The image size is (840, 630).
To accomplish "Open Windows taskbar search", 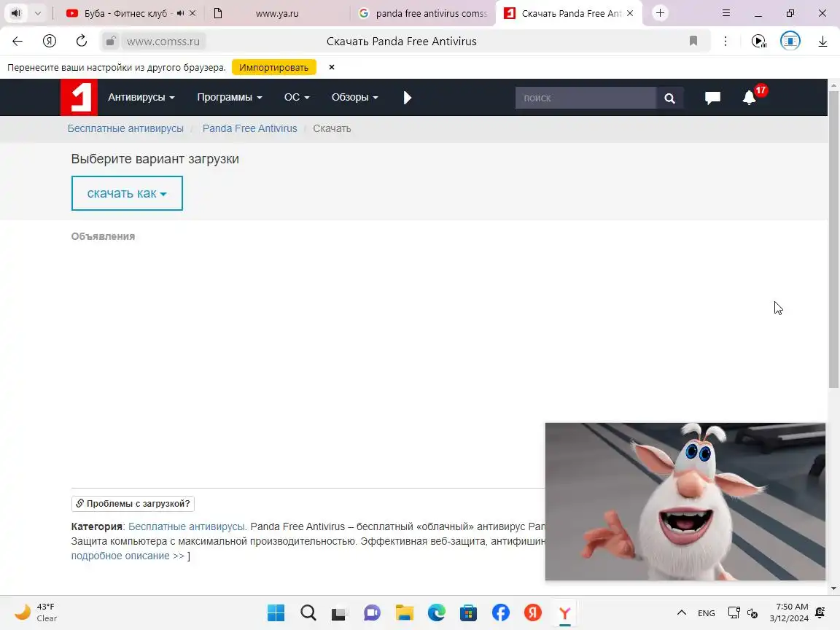I will pos(308,612).
